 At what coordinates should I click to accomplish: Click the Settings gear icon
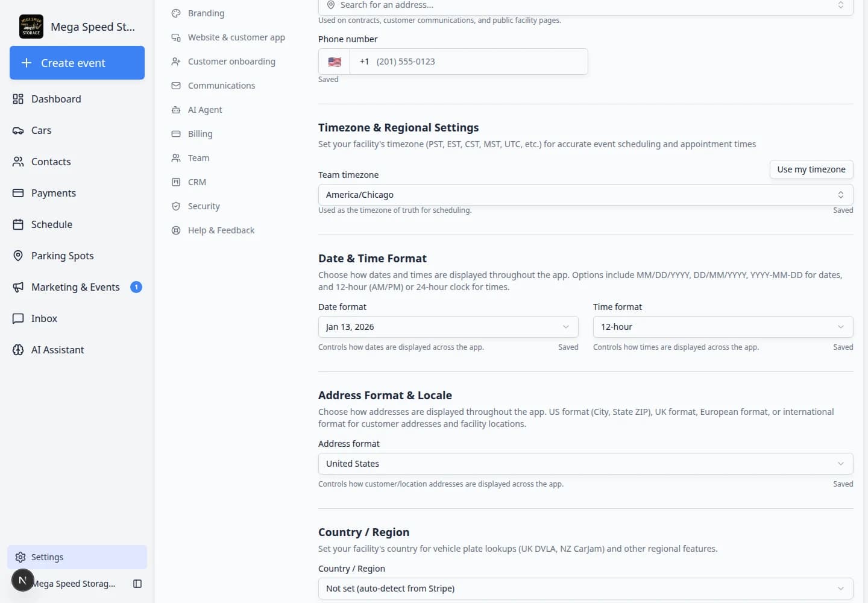(20, 557)
